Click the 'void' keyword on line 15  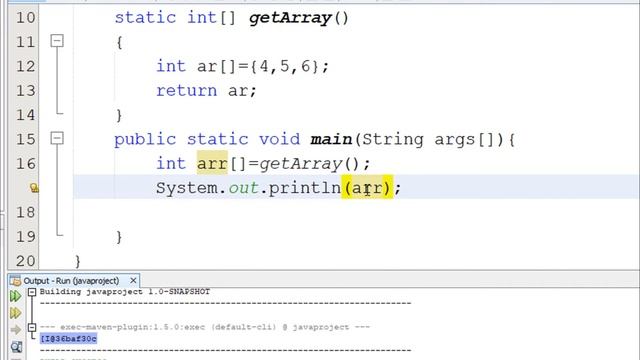tap(280, 140)
